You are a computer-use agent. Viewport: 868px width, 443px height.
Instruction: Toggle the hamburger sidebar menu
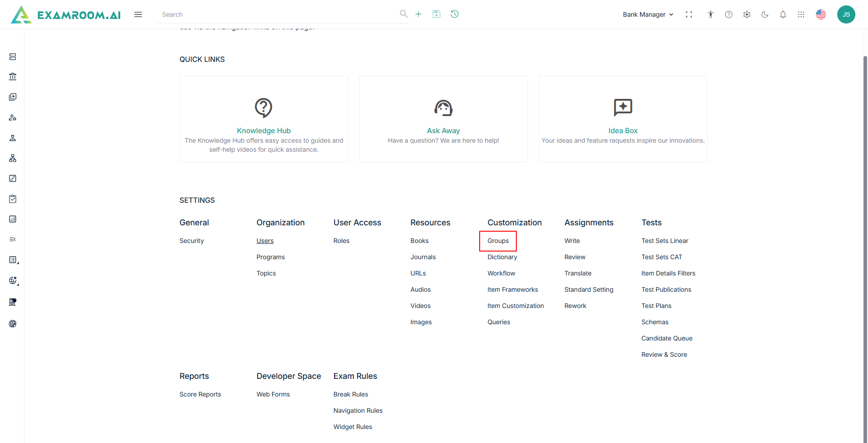click(138, 14)
